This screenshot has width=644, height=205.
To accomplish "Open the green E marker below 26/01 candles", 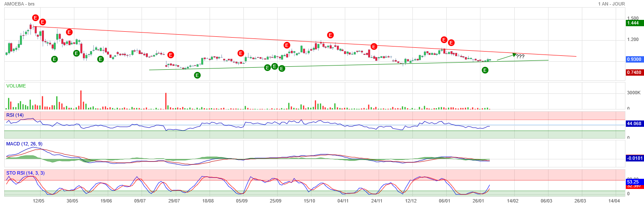I will [485, 70].
